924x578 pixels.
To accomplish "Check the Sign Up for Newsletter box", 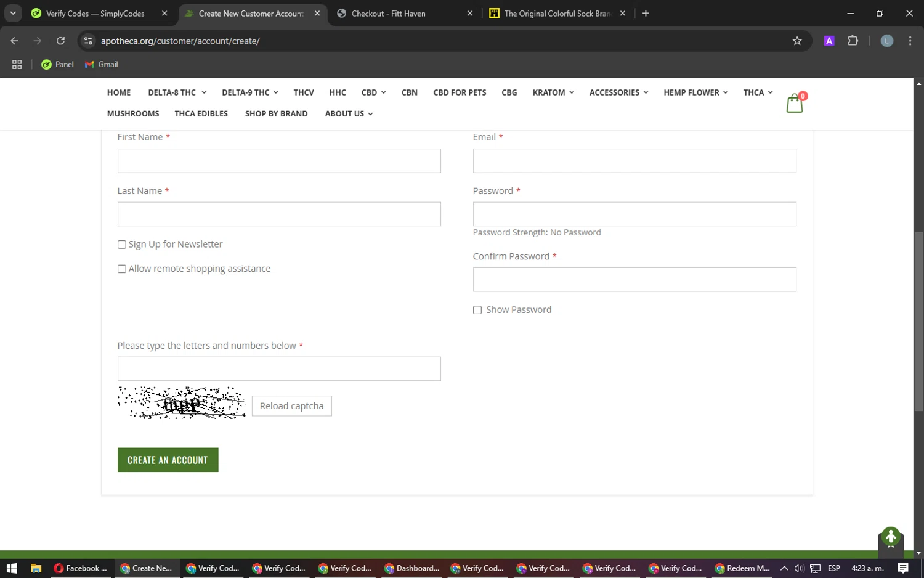I will coord(122,245).
